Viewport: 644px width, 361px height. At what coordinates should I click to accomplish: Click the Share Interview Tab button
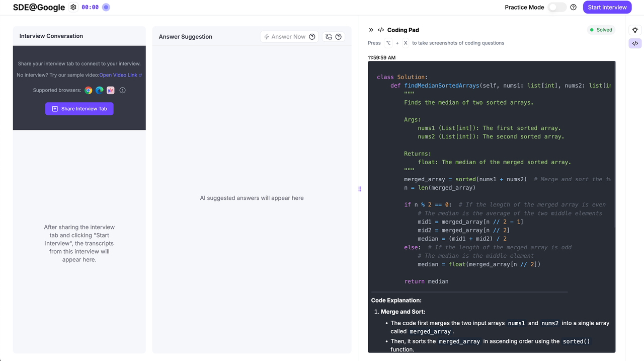(x=79, y=109)
